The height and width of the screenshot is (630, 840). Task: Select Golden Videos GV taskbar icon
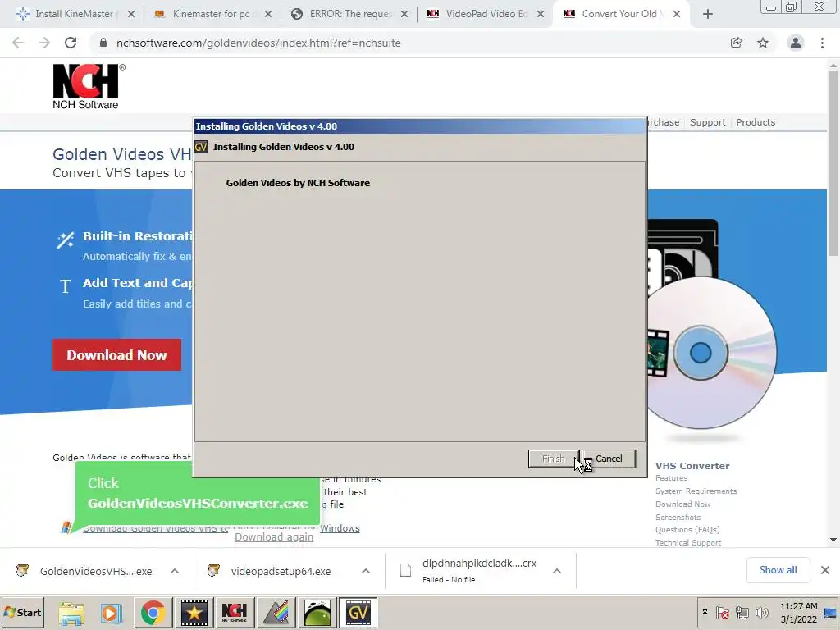[x=358, y=612]
